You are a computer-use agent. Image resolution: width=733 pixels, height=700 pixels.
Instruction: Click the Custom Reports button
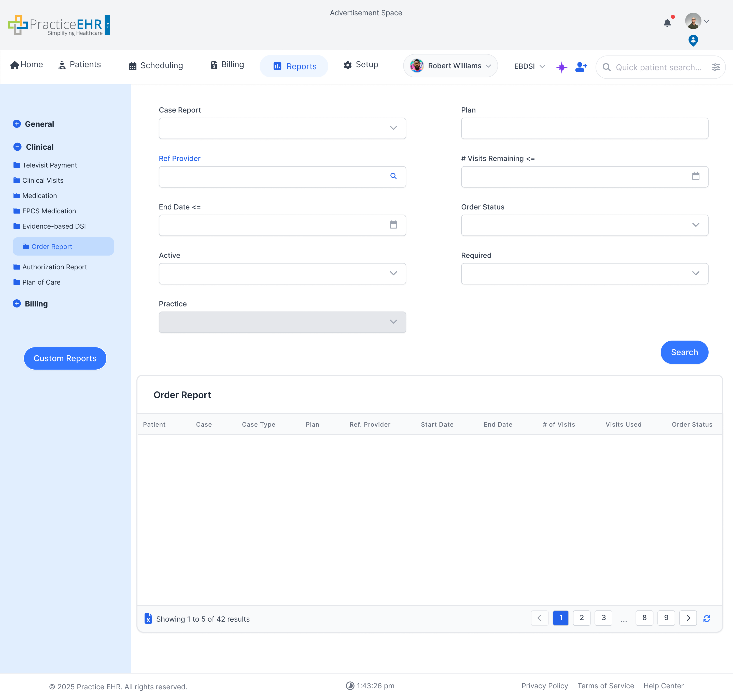65,358
